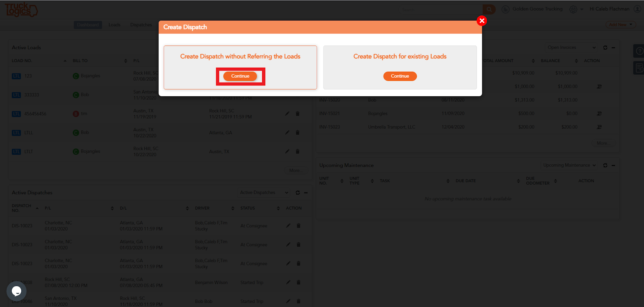This screenshot has height=307, width=644.
Task: Open the settings gear icon
Action: click(x=573, y=9)
